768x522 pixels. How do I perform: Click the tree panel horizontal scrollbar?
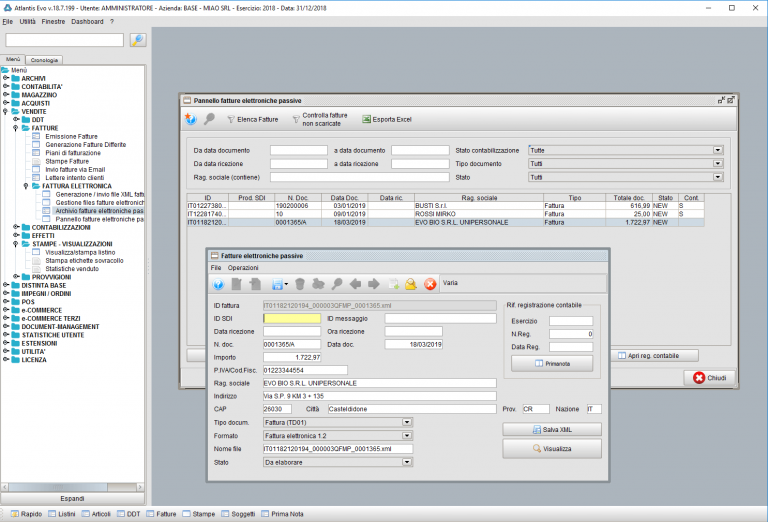pyautogui.click(x=72, y=487)
